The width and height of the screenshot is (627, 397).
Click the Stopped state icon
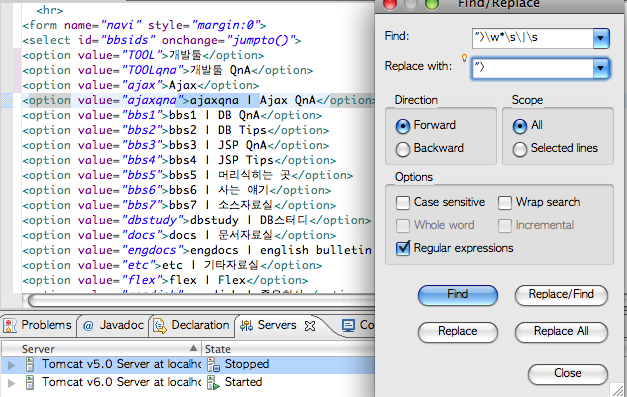click(x=213, y=365)
